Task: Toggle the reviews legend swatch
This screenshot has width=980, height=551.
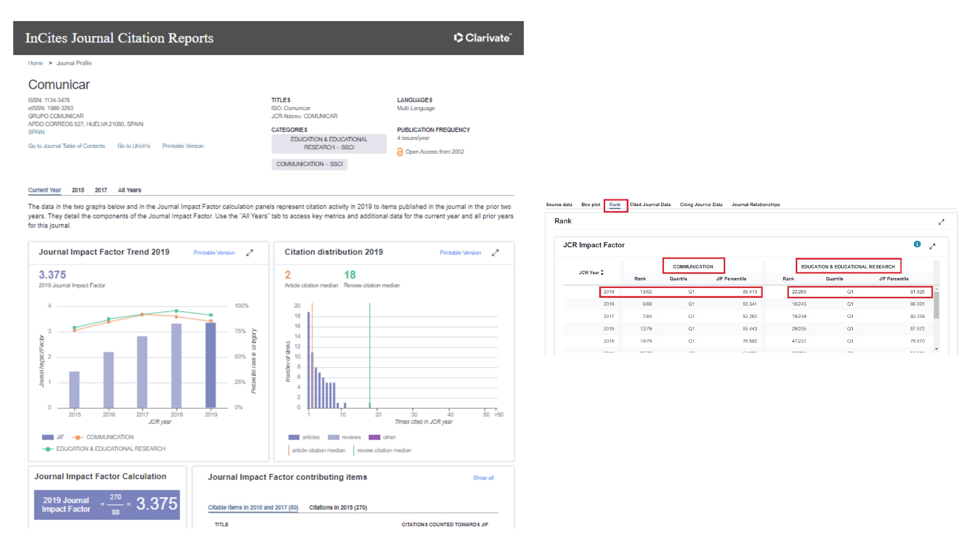Action: click(x=333, y=437)
